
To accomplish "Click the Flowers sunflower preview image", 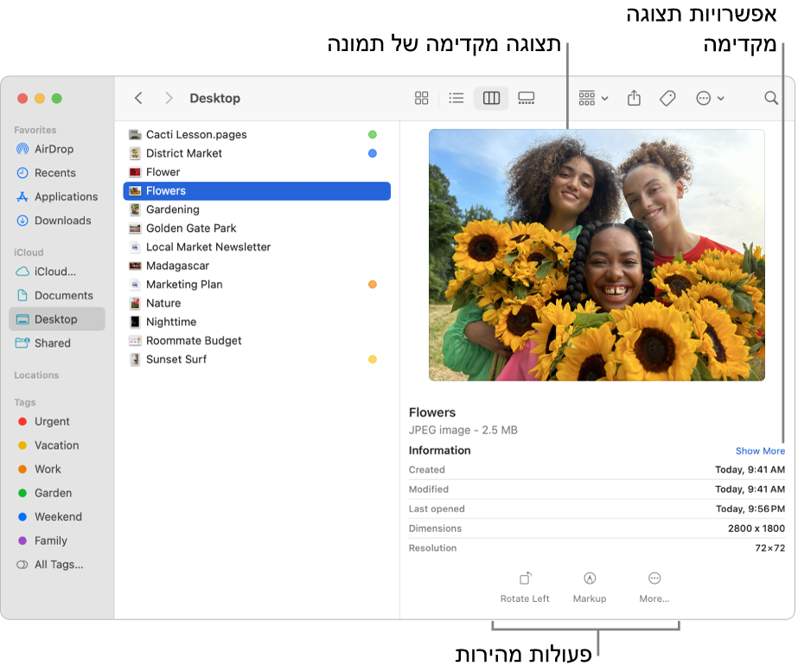I will point(597,254).
